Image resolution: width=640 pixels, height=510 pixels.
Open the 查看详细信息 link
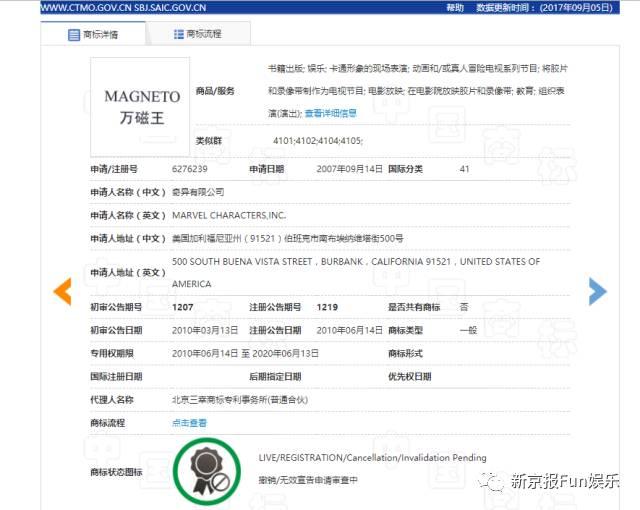pos(331,113)
